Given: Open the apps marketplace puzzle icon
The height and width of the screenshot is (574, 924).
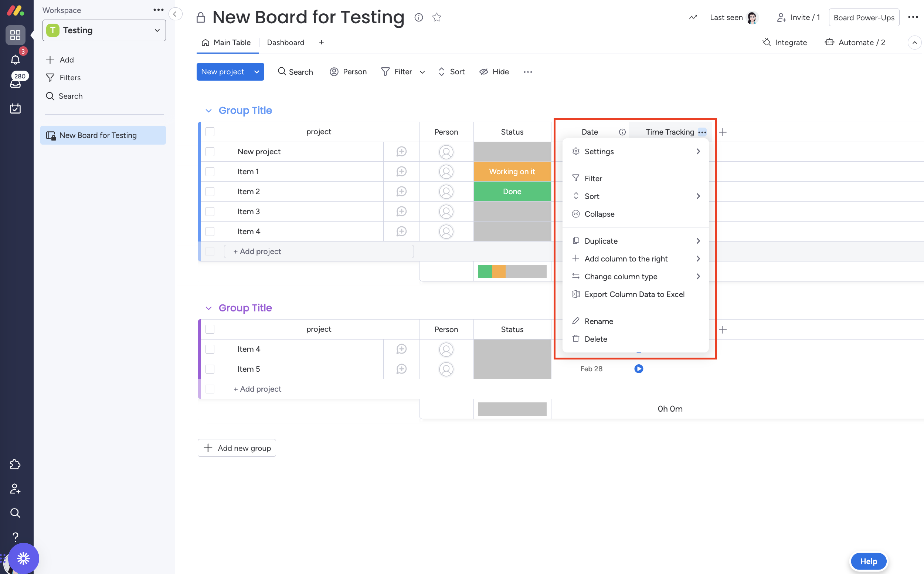Looking at the screenshot, I should pyautogui.click(x=15, y=464).
